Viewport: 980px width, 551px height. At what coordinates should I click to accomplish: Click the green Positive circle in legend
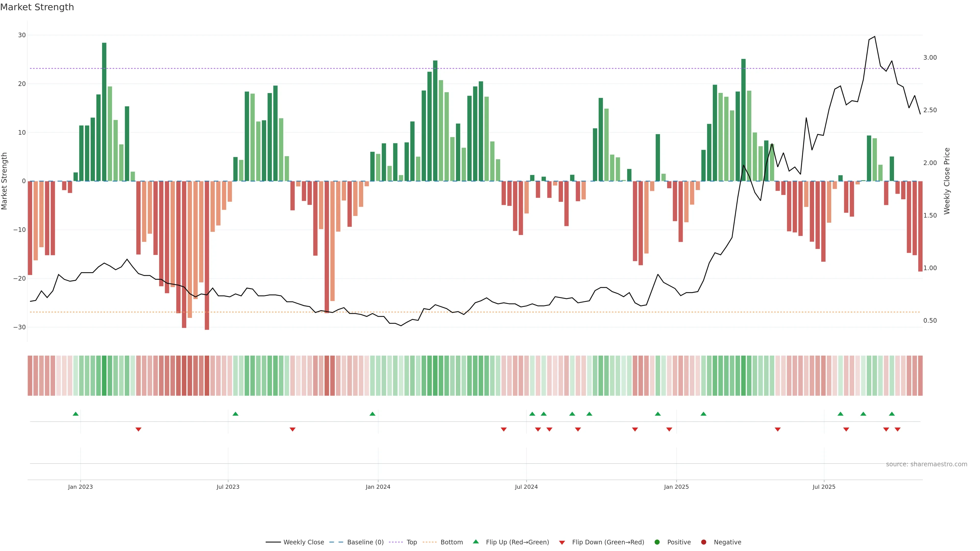[x=657, y=542]
